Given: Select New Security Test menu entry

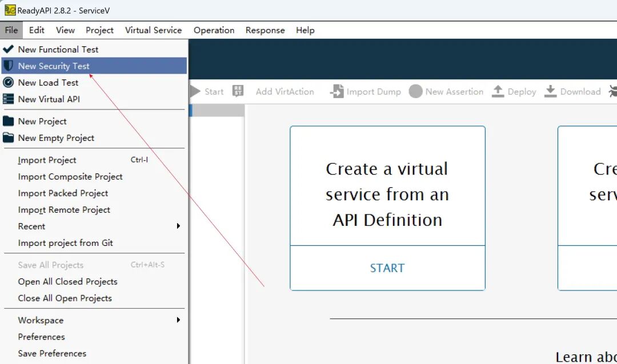Looking at the screenshot, I should pos(94,66).
